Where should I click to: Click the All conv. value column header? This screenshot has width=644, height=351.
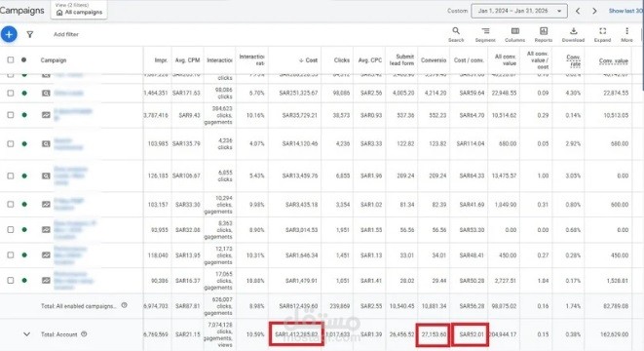click(x=506, y=60)
